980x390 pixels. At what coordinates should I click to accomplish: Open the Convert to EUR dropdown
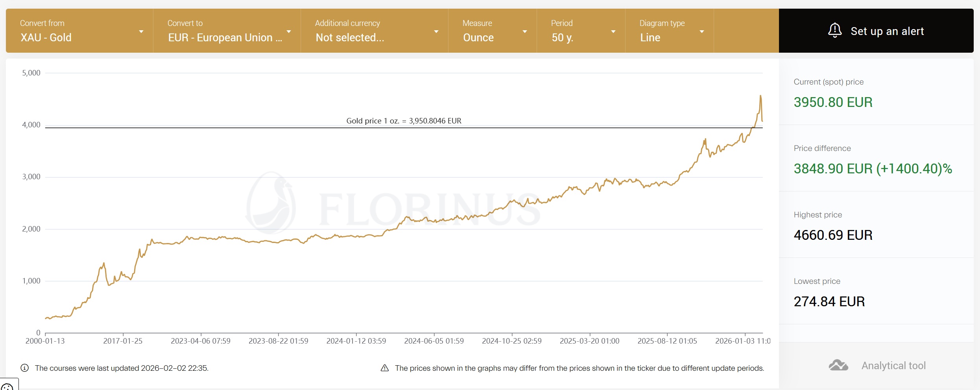[x=227, y=31]
